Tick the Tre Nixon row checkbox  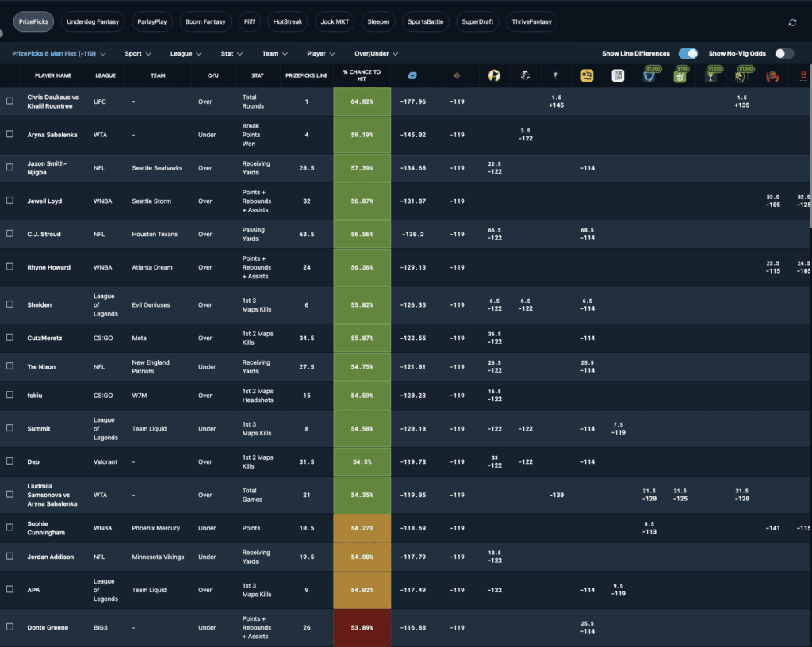10,366
